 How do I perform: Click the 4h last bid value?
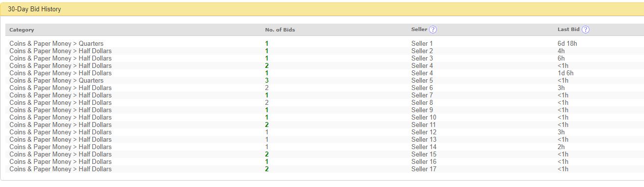[x=561, y=51]
